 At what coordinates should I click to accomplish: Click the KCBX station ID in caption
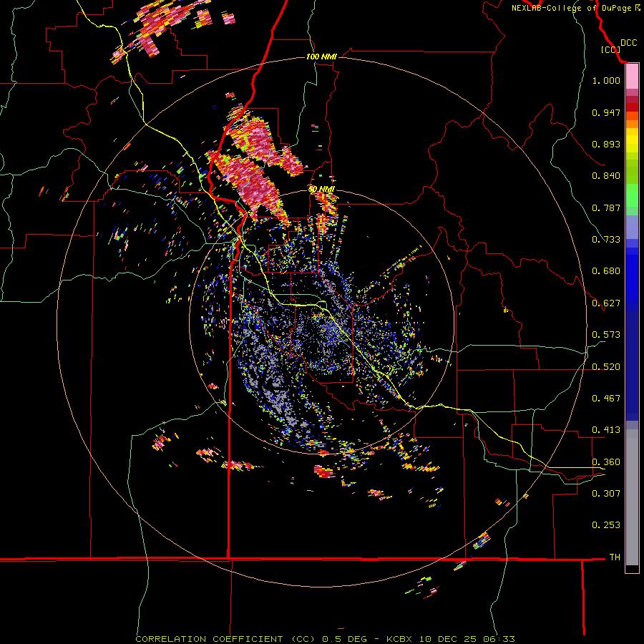click(x=399, y=639)
